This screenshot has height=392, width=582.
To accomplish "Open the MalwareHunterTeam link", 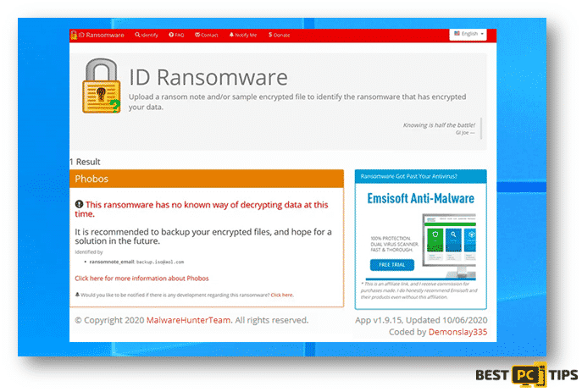I will tap(189, 320).
